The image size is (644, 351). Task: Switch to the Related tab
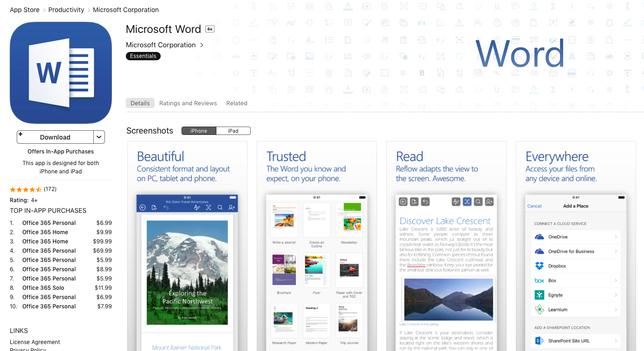(237, 103)
